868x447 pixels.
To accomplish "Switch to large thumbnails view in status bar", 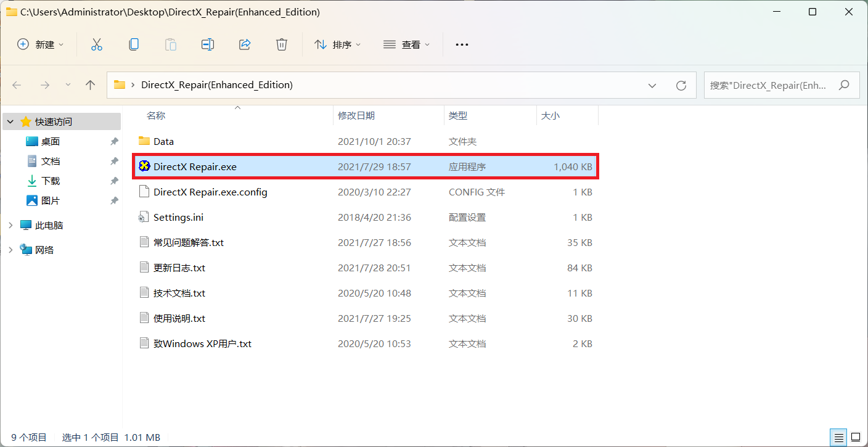I will (x=856, y=438).
